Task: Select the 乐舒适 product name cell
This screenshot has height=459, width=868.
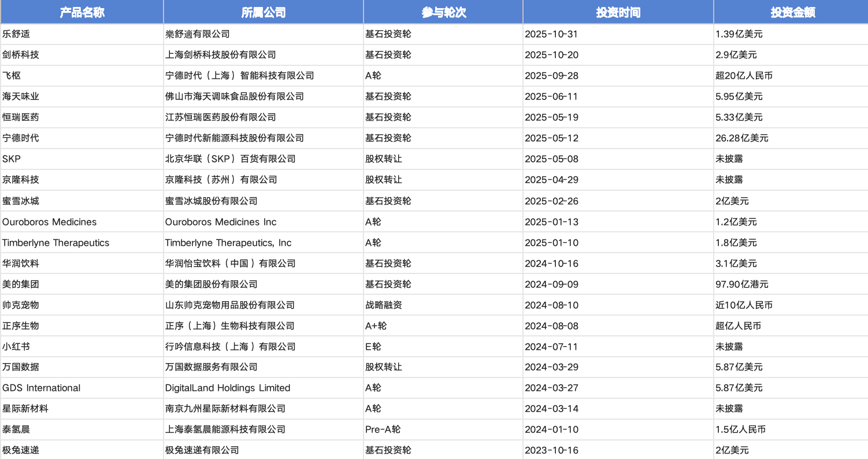Action: pos(16,34)
